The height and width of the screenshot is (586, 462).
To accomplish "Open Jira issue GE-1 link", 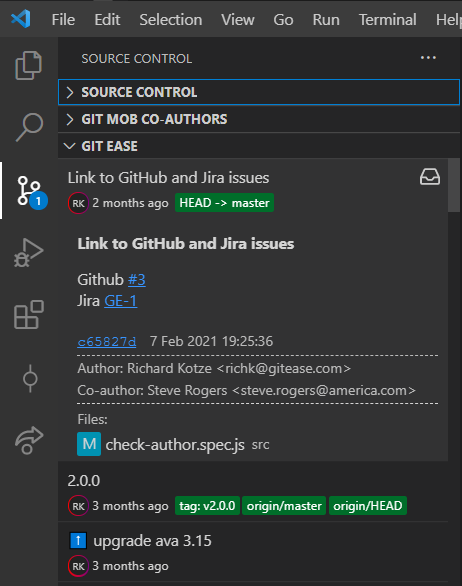I will tap(120, 301).
